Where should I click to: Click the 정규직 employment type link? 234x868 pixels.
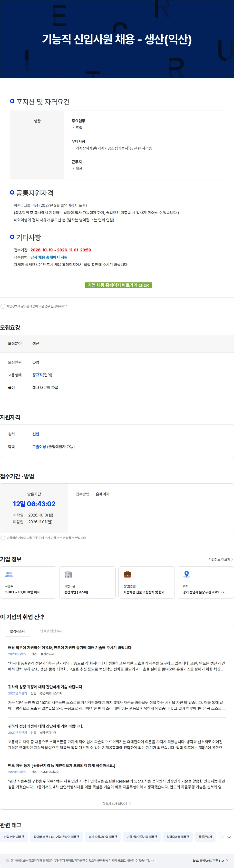pyautogui.click(x=37, y=375)
